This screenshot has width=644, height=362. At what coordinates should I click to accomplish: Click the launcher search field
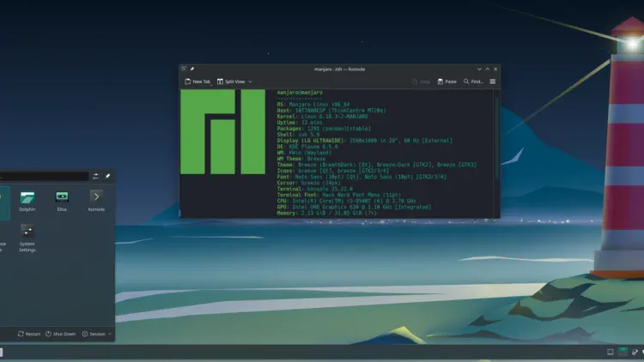[43, 176]
